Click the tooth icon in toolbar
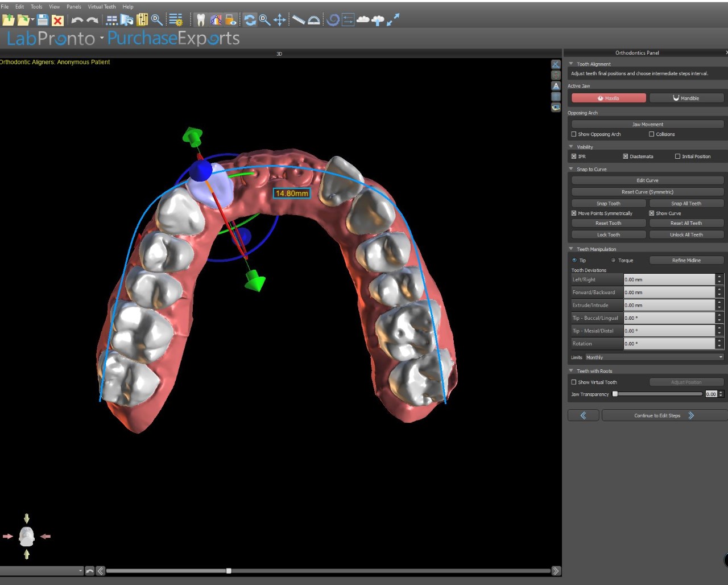 coord(200,20)
